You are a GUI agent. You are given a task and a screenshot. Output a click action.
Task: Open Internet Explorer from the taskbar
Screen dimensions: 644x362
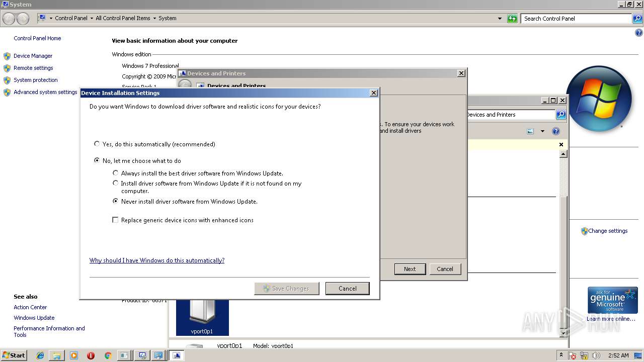coord(40,355)
